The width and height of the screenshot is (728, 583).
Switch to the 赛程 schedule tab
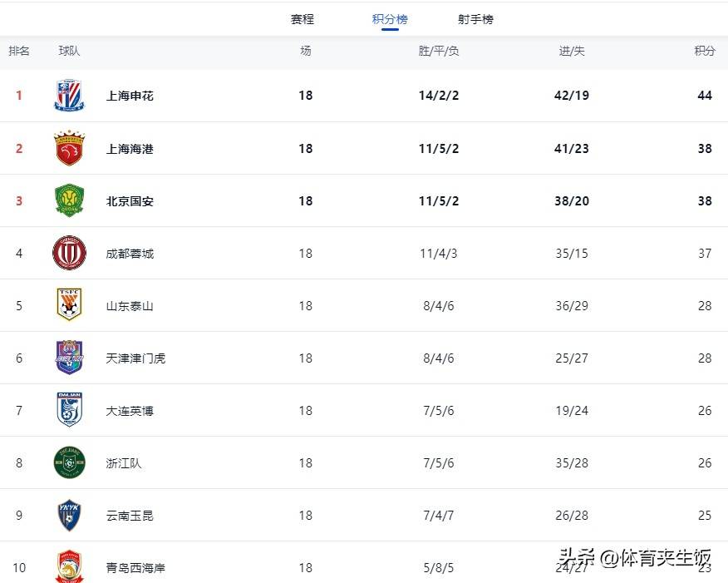coord(303,18)
